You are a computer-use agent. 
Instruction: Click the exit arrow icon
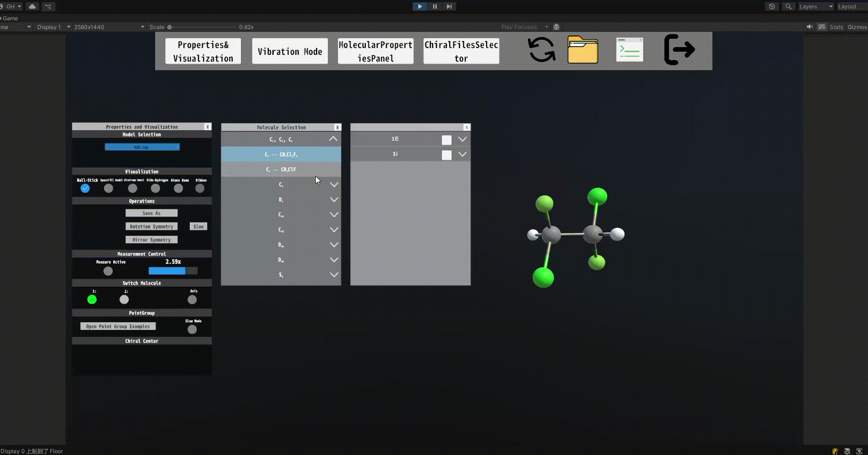(679, 50)
